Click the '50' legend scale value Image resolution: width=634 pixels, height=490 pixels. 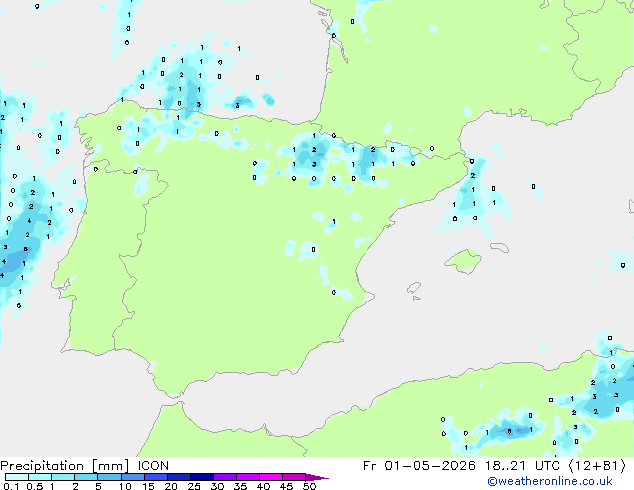[309, 486]
